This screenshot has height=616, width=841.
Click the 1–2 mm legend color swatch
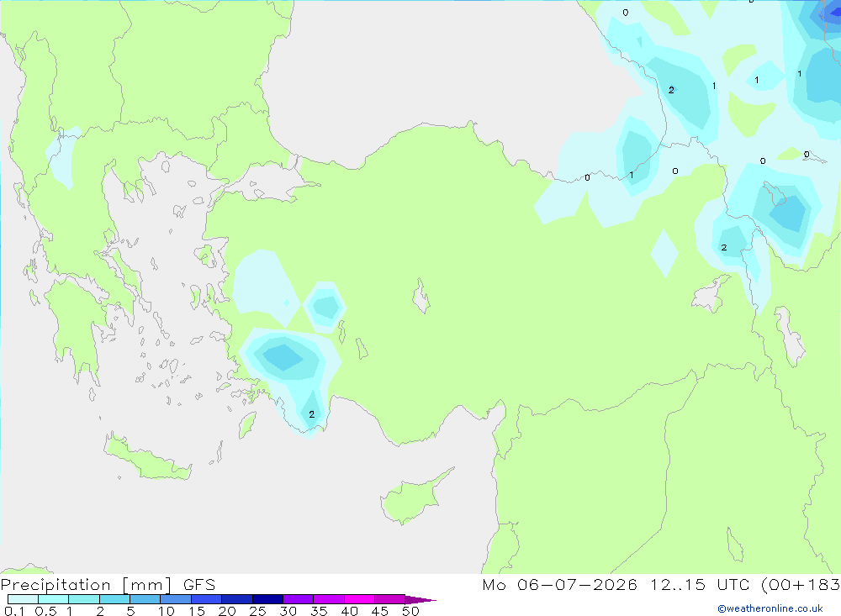(x=84, y=599)
